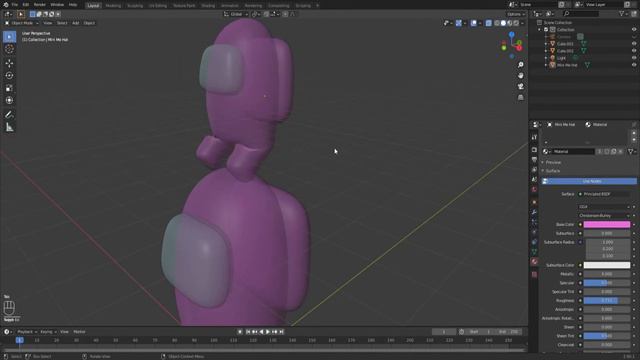Open the Modifiers wrench properties tab
Image resolution: width=640 pixels, height=360 pixels.
534,212
